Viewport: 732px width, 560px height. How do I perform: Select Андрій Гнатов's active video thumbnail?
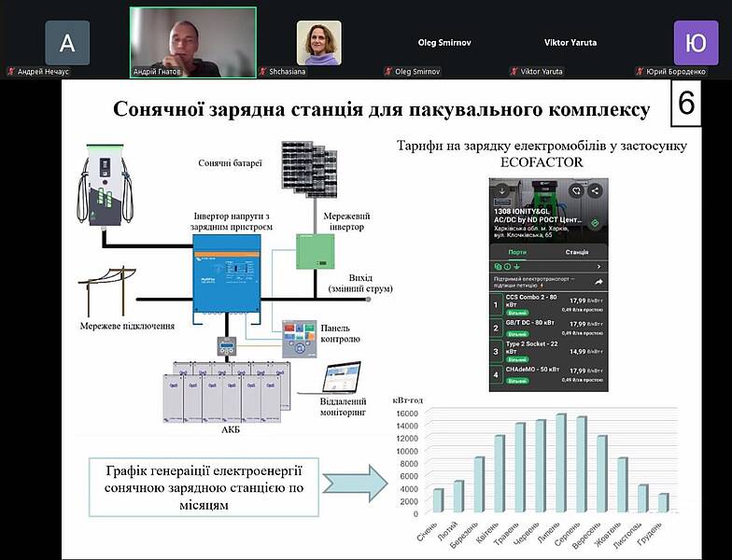click(x=192, y=42)
